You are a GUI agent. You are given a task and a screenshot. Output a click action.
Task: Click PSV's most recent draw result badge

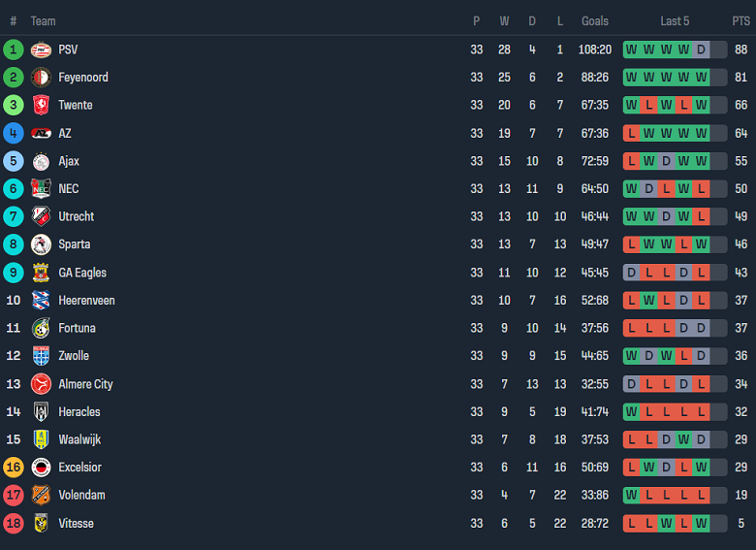coord(701,49)
